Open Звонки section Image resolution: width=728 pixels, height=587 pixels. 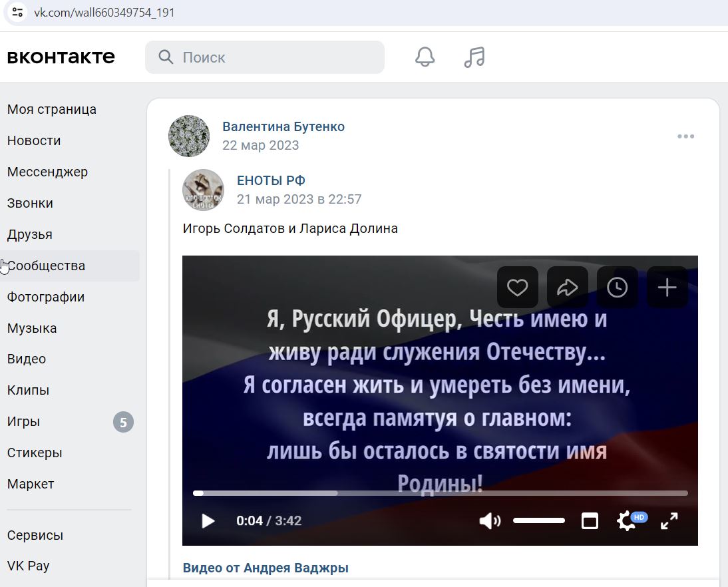click(30, 204)
